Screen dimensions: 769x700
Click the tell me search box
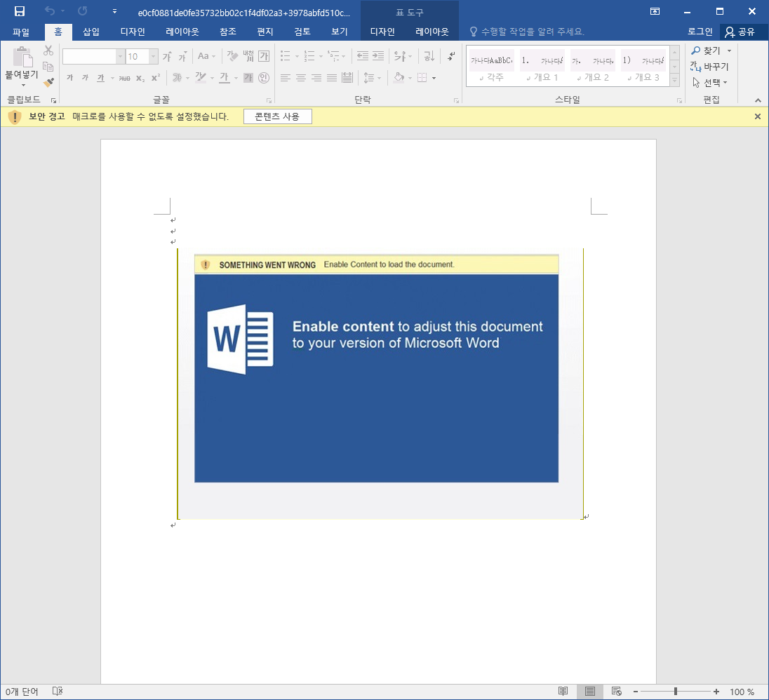[x=527, y=32]
